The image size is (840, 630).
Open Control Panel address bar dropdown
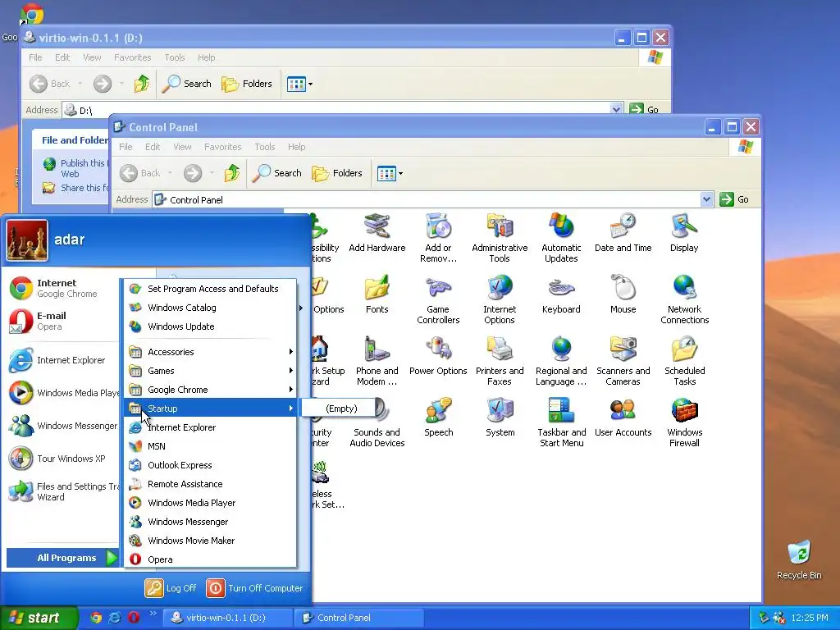pyautogui.click(x=706, y=199)
